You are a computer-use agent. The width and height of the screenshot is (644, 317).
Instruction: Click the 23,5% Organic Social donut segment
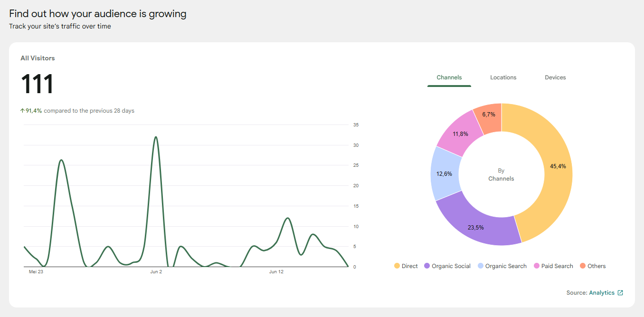point(475,223)
